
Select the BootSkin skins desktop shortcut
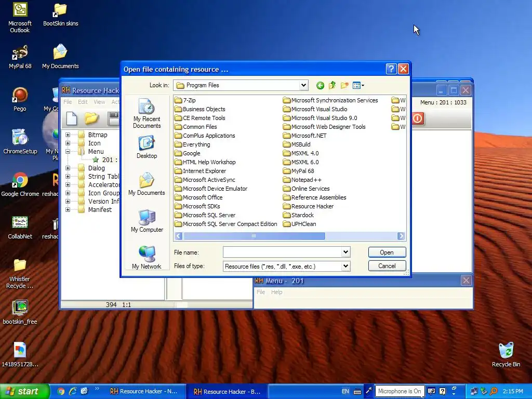point(60,14)
